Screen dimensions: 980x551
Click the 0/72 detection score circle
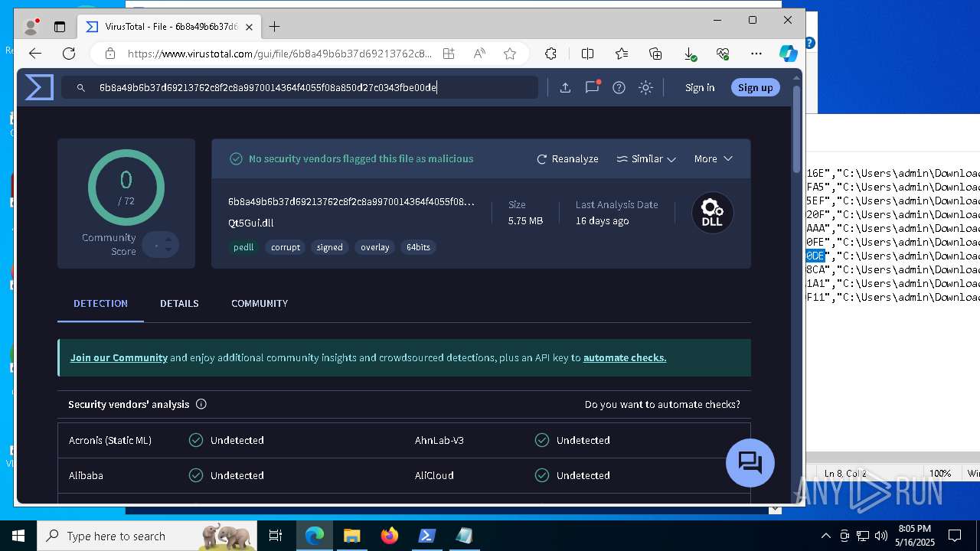126,187
